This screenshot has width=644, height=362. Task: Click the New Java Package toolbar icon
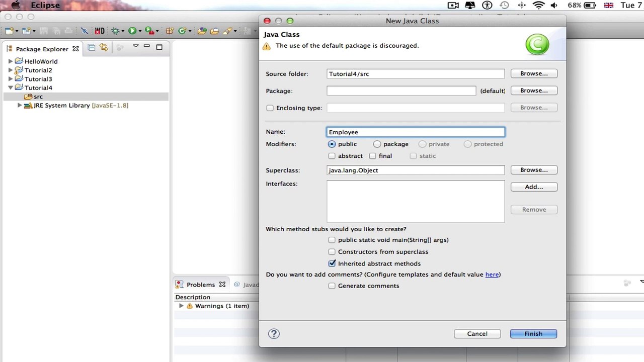(170, 31)
